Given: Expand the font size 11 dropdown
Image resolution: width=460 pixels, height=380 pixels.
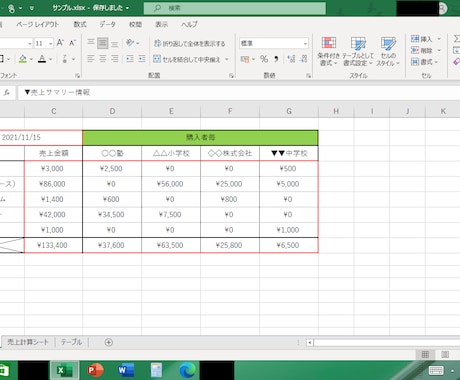Looking at the screenshot, I should click(x=50, y=43).
